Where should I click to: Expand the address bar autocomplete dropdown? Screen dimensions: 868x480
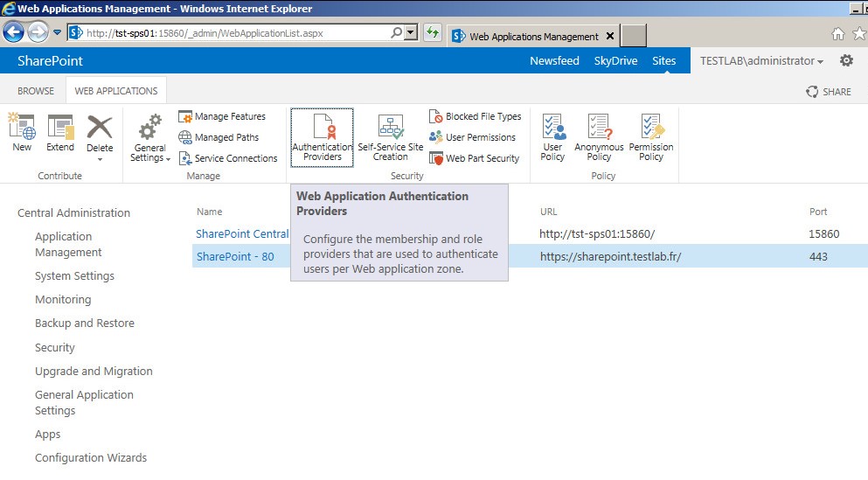(x=411, y=32)
